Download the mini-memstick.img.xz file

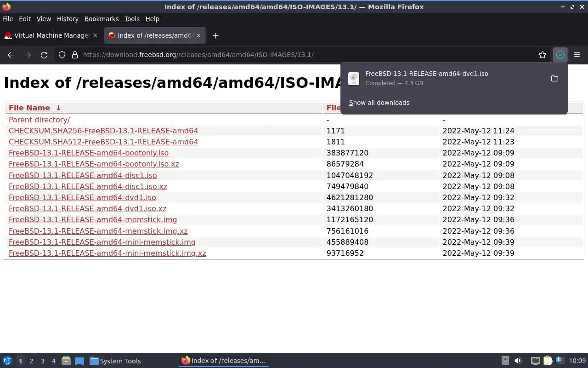click(x=107, y=253)
